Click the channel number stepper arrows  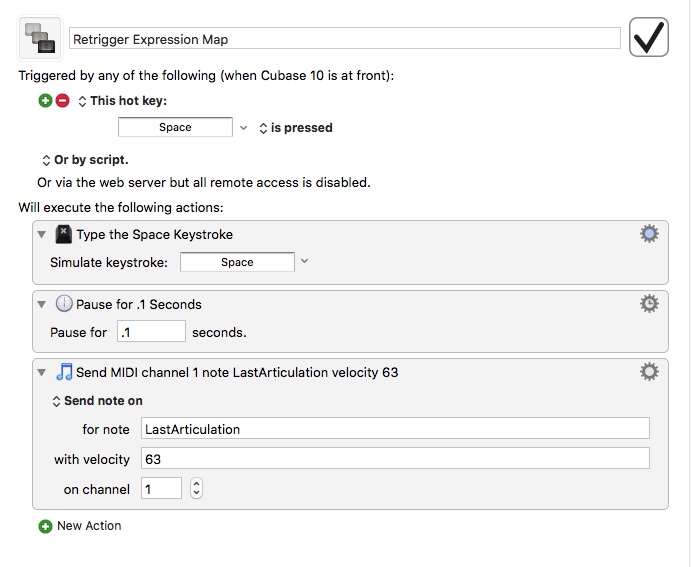click(196, 489)
